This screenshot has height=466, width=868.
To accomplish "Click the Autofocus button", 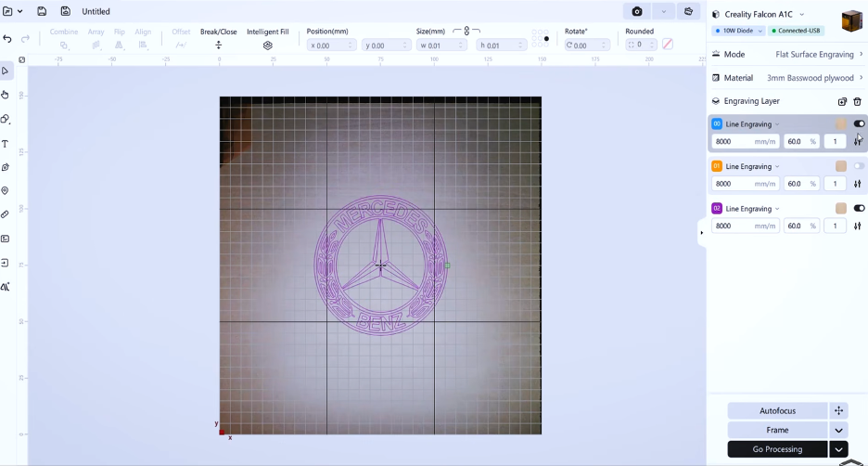I will click(x=777, y=410).
